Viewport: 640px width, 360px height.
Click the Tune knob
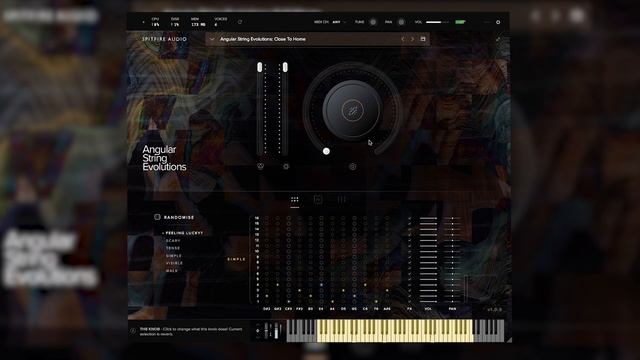point(373,22)
